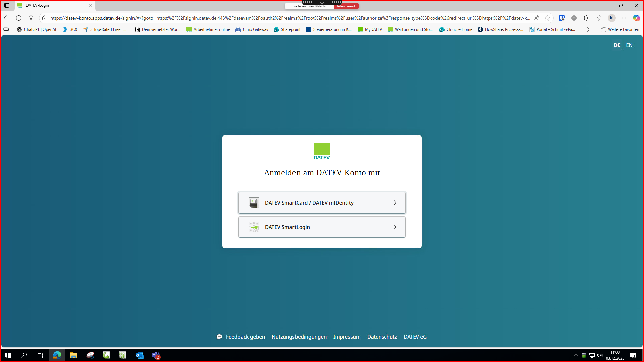Click the SmartLogin QR code icon
The width and height of the screenshot is (644, 362).
click(254, 227)
